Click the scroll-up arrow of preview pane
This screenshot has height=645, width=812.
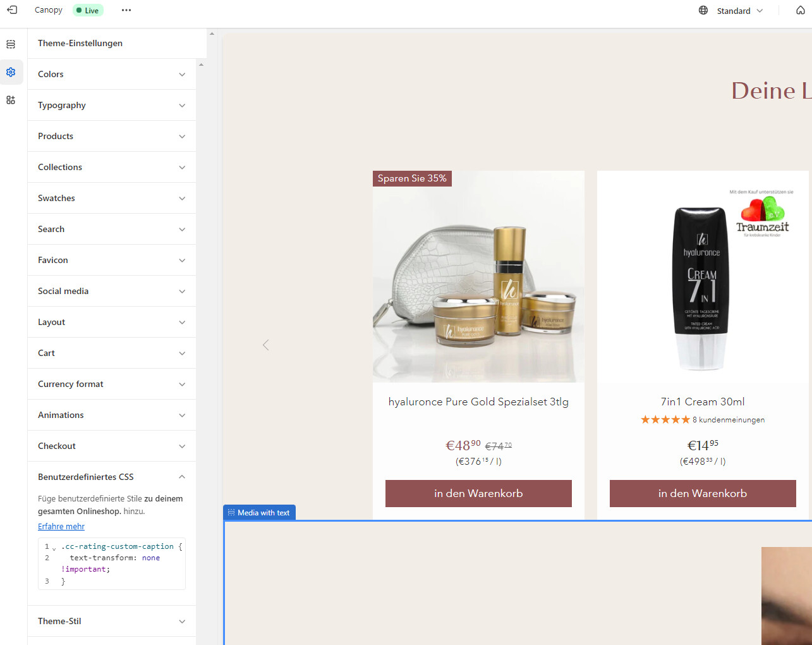[x=212, y=34]
